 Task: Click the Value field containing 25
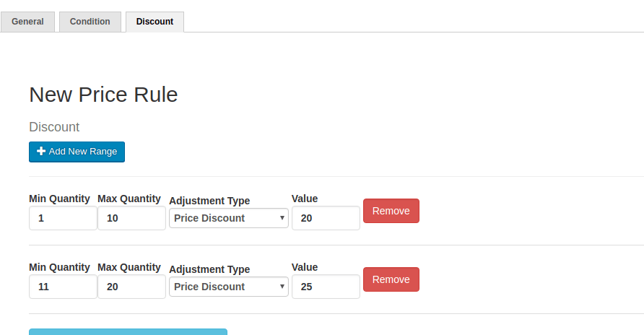coord(326,287)
